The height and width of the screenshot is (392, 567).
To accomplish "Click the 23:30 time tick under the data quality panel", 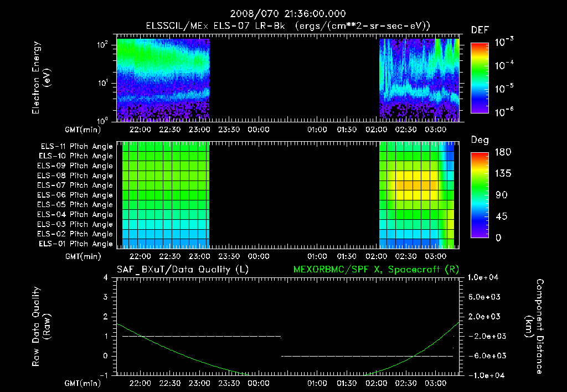I will [229, 383].
